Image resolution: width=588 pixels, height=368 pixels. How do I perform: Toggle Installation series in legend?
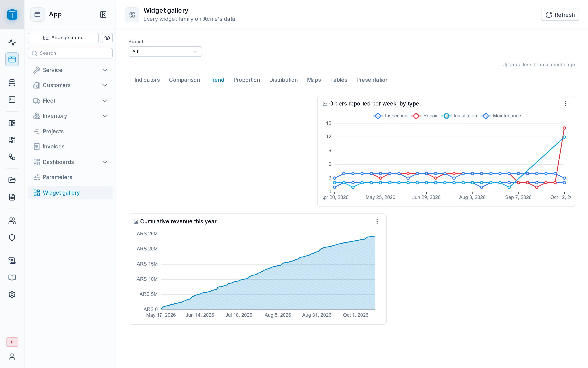coord(459,116)
